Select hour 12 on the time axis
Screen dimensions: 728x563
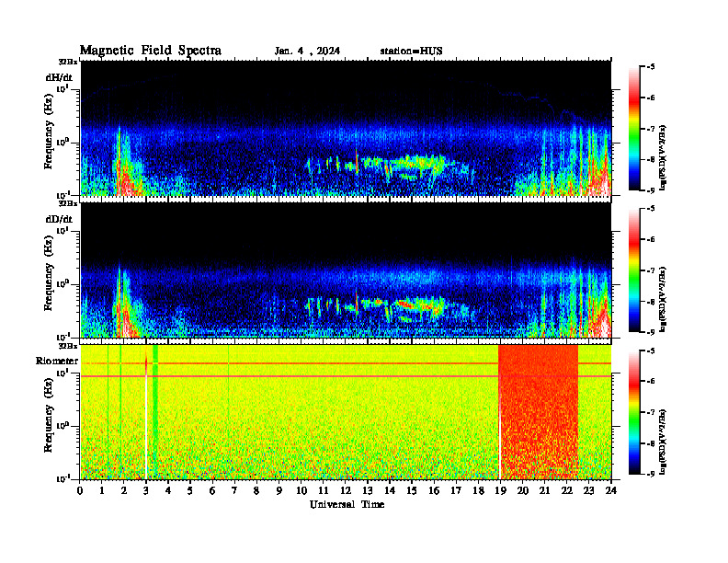click(x=346, y=490)
